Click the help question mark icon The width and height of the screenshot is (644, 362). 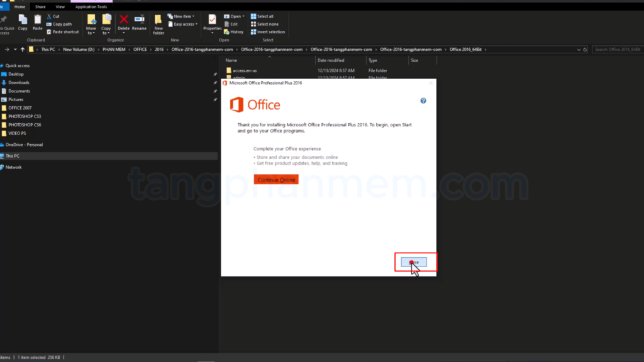click(423, 101)
